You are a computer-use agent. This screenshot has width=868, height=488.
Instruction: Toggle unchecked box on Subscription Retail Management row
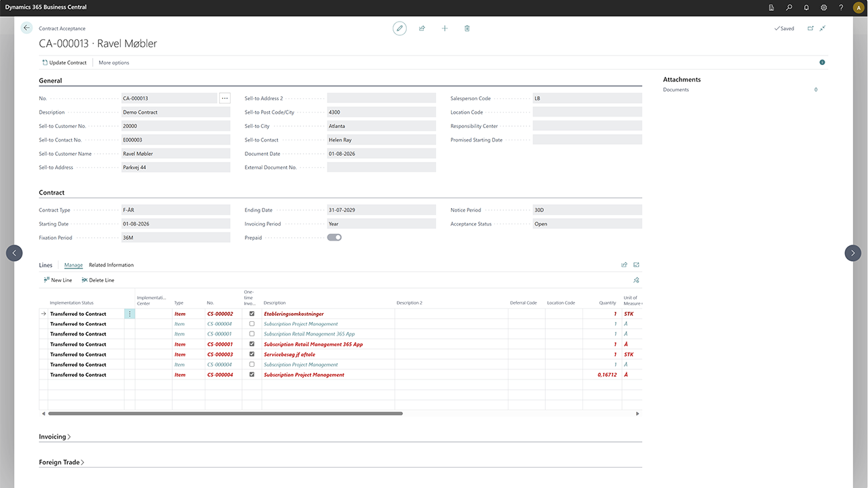pos(252,334)
